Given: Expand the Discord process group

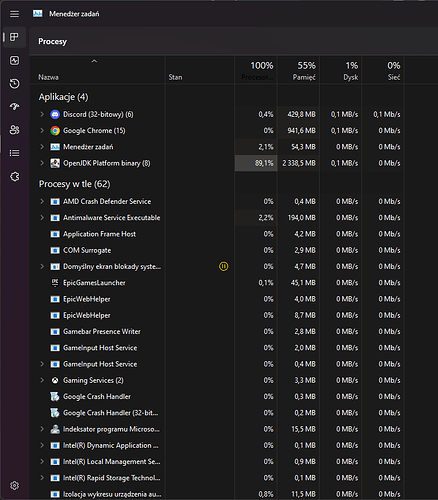Looking at the screenshot, I should (42, 114).
